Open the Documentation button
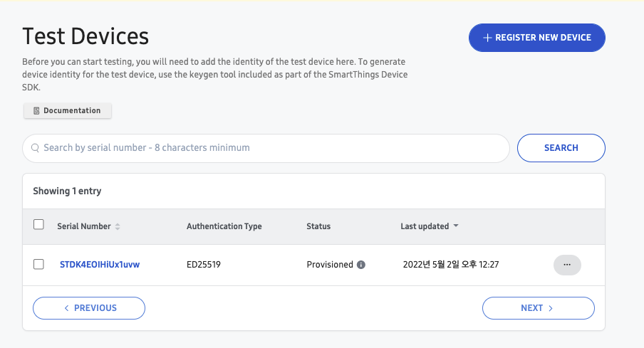The height and width of the screenshot is (348, 644). (68, 111)
